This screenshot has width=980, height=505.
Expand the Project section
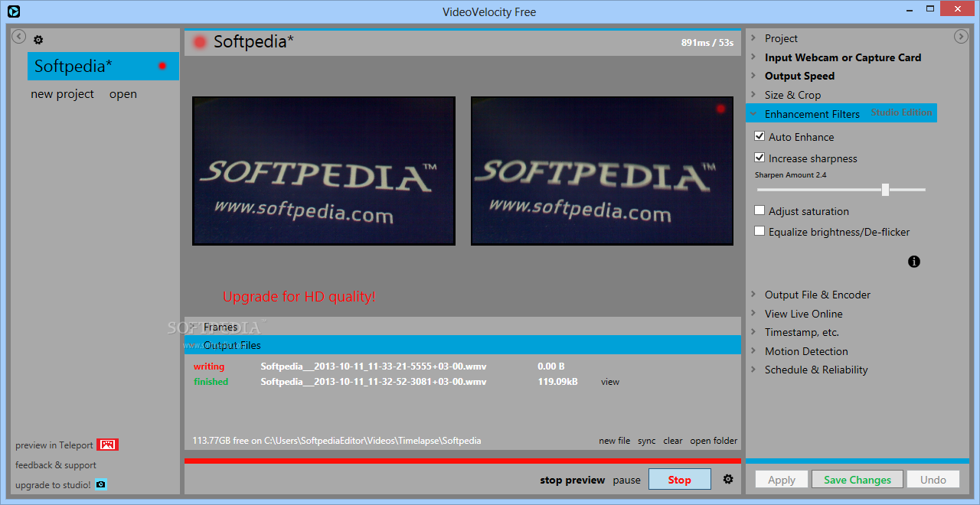coord(781,38)
